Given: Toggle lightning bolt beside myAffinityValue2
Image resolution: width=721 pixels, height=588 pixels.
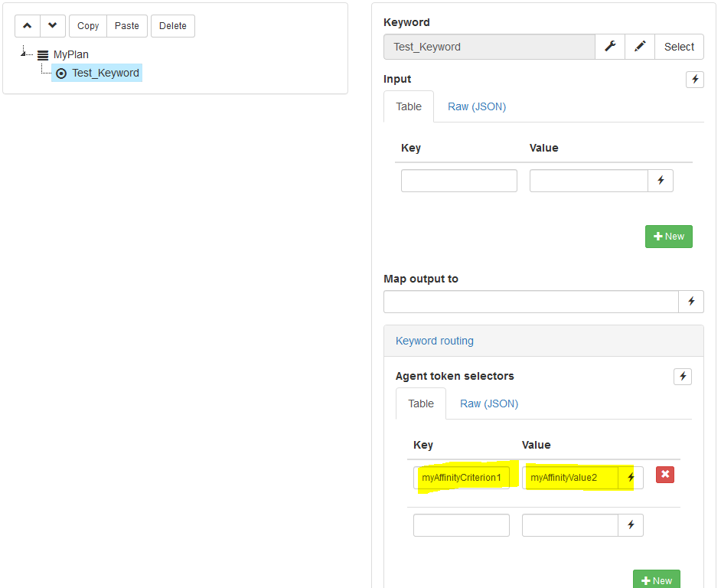Looking at the screenshot, I should point(631,478).
